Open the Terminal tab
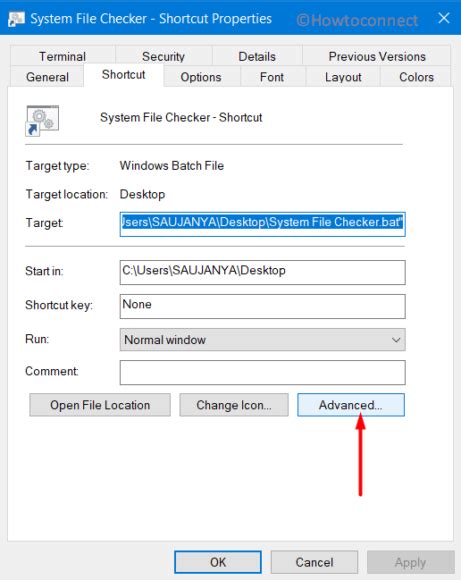Screen dimensions: 461x580 point(63,56)
